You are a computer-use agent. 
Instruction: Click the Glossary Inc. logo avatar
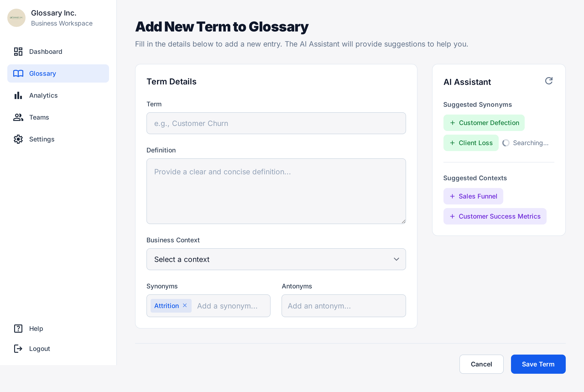tap(16, 18)
